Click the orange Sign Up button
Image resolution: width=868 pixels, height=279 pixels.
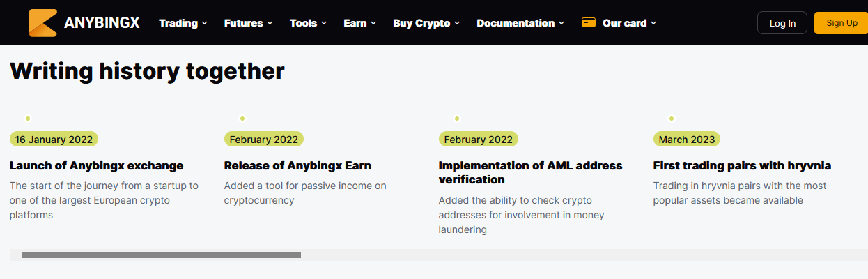point(842,23)
